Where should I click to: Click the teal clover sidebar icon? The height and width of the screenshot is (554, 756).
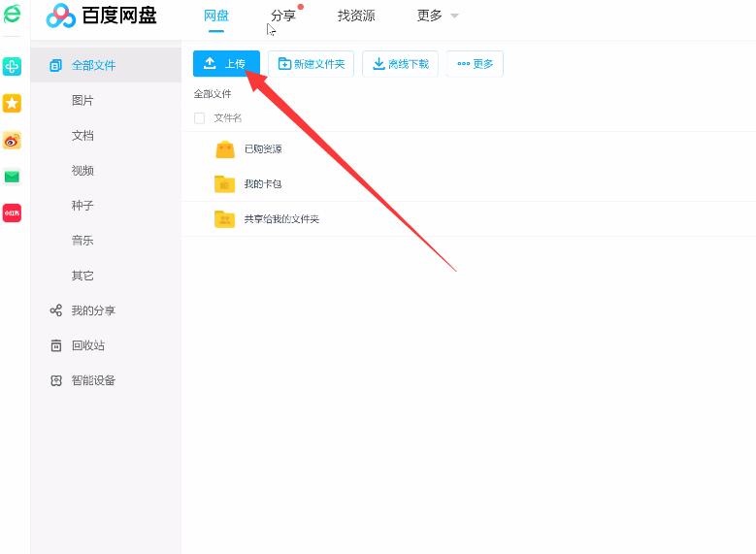[x=12, y=66]
